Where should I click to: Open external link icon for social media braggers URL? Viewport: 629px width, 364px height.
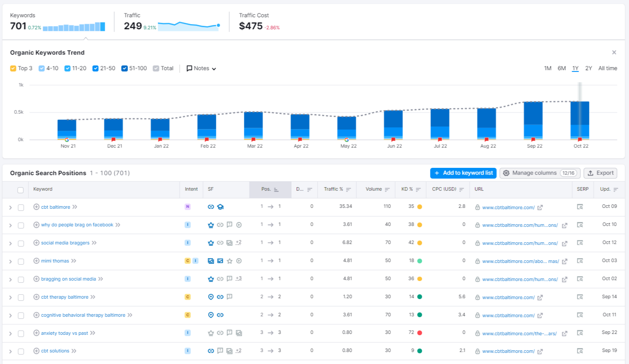[564, 244]
